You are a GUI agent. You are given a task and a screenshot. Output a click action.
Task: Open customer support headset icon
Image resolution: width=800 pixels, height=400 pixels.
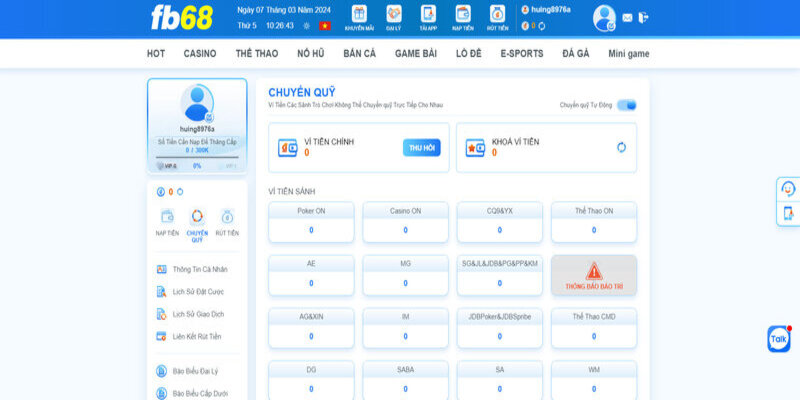pyautogui.click(x=788, y=189)
